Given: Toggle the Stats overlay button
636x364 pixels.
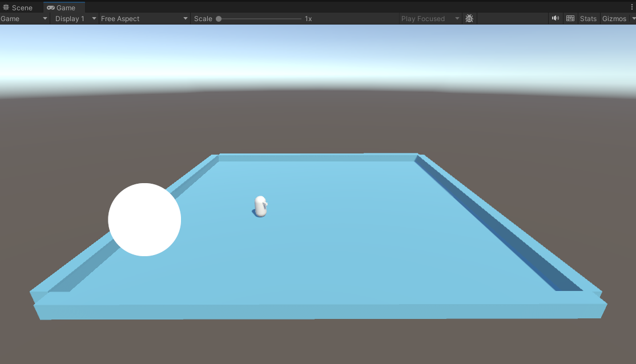Looking at the screenshot, I should (x=588, y=19).
